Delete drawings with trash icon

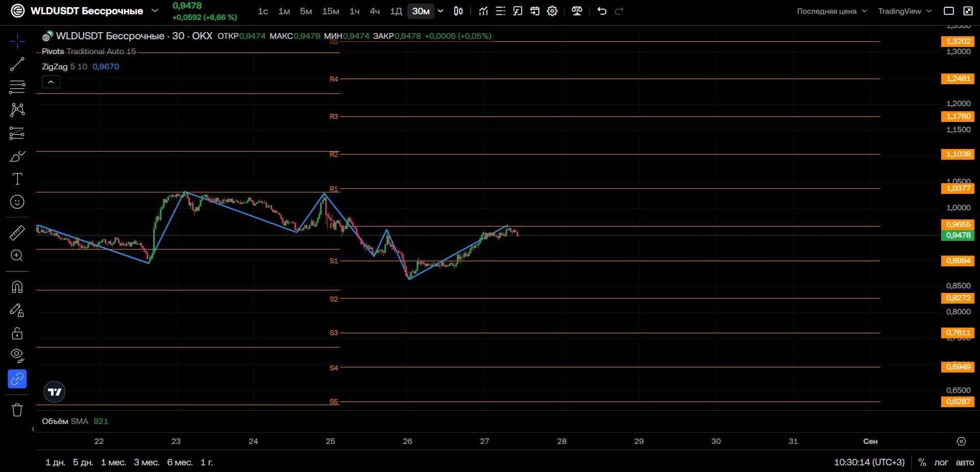tap(17, 410)
